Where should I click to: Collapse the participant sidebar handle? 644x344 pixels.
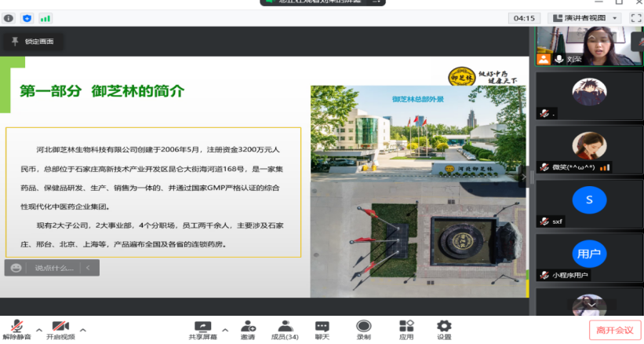pos(531,177)
